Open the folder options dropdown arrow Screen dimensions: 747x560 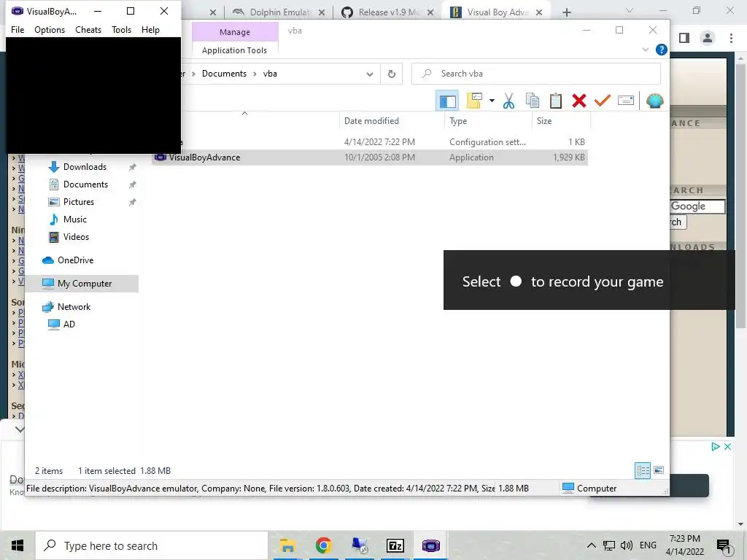[x=492, y=101]
